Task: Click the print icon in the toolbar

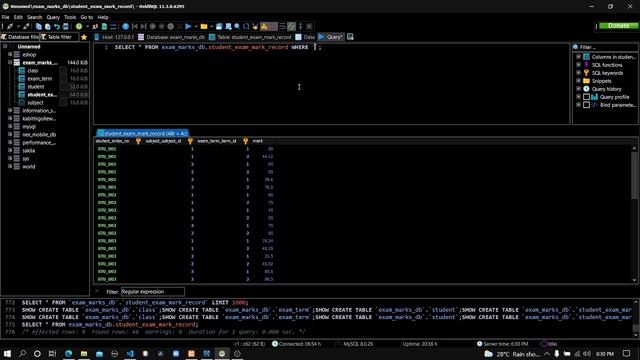Action: 66,27
